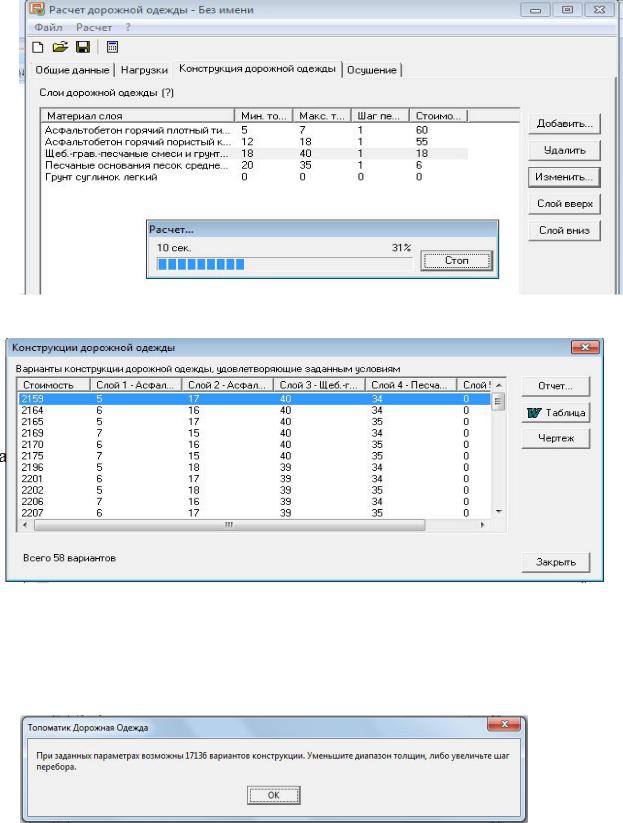Select the variant with cost 2165

point(255,421)
